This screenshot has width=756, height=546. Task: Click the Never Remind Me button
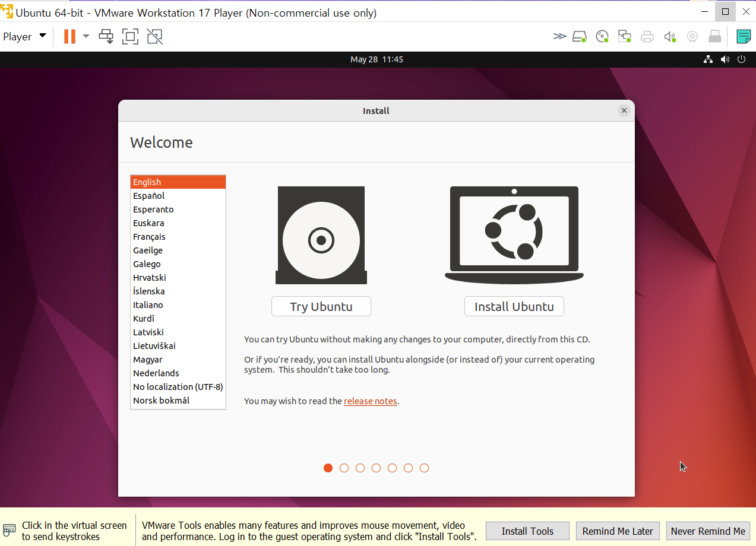click(x=708, y=531)
